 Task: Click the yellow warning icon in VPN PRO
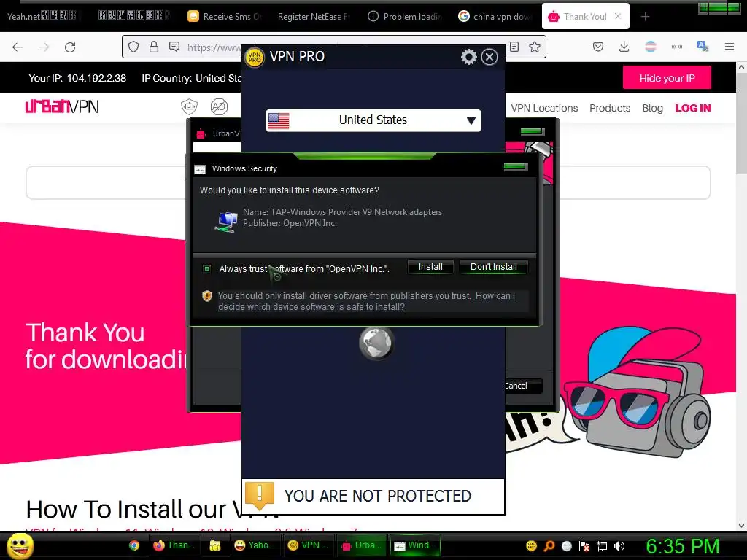259,495
